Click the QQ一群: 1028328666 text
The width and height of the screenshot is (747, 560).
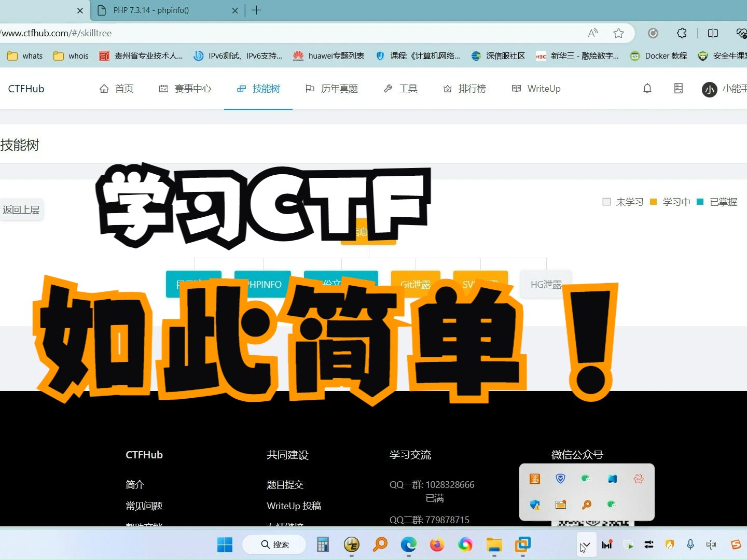[432, 485]
